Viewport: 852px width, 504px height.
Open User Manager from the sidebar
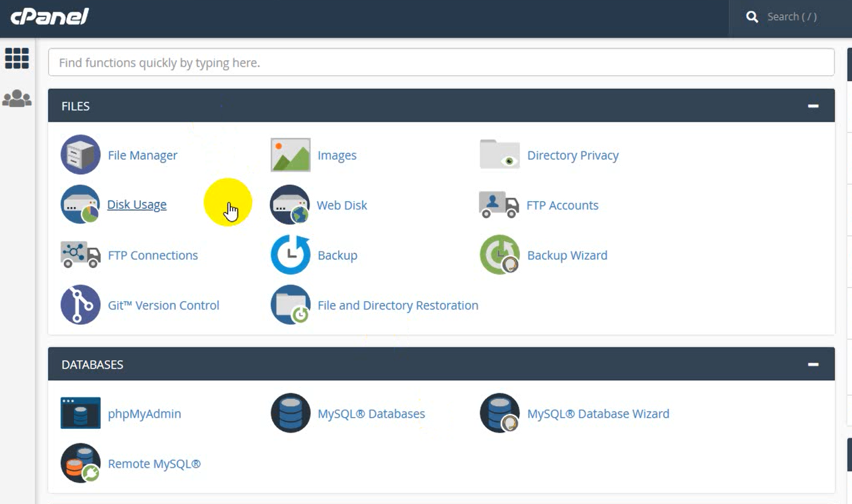tap(17, 98)
